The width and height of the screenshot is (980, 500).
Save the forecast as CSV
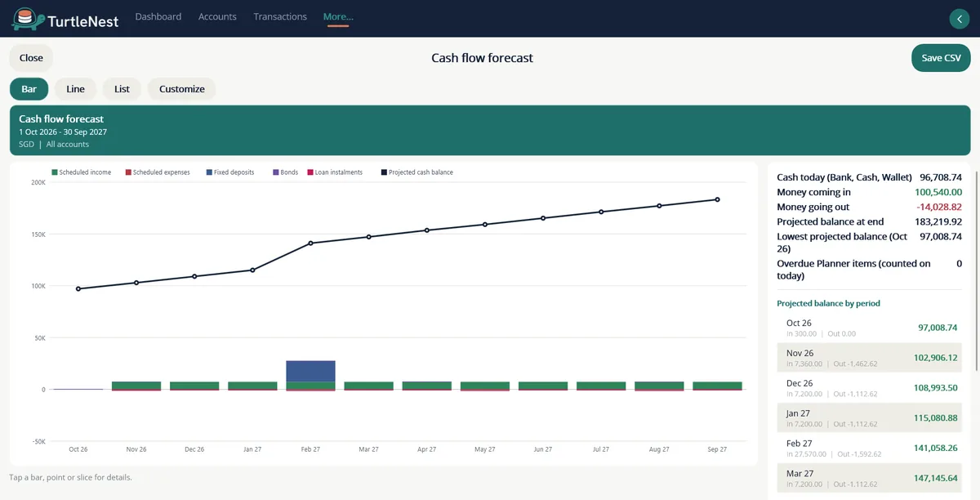coord(941,58)
